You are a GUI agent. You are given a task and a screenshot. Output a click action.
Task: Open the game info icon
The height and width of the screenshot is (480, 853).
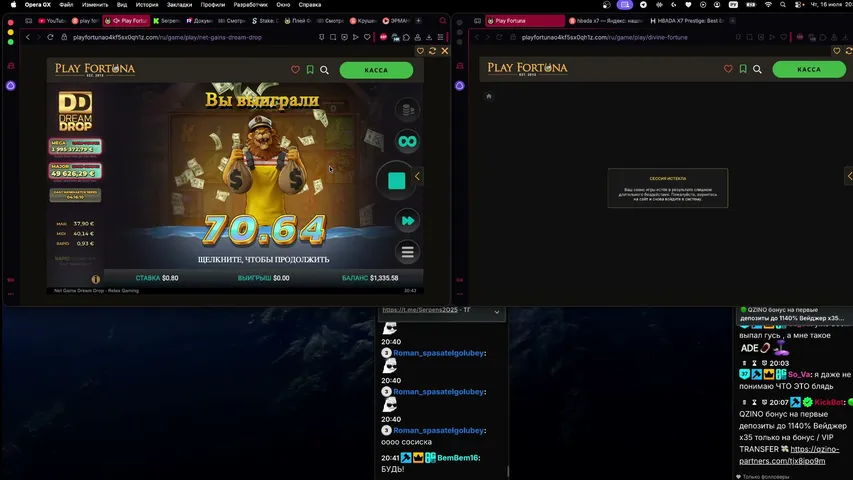point(96,279)
